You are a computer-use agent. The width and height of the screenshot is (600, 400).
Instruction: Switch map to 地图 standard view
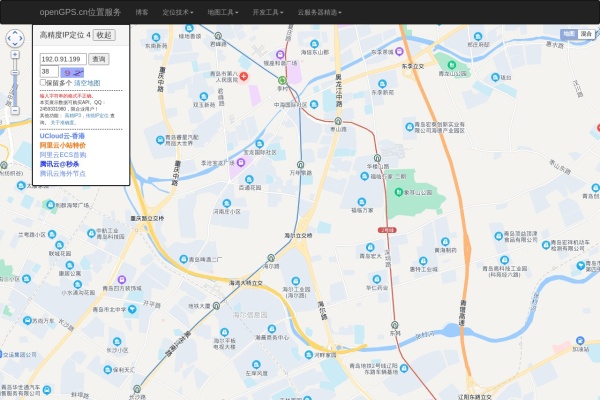568,33
